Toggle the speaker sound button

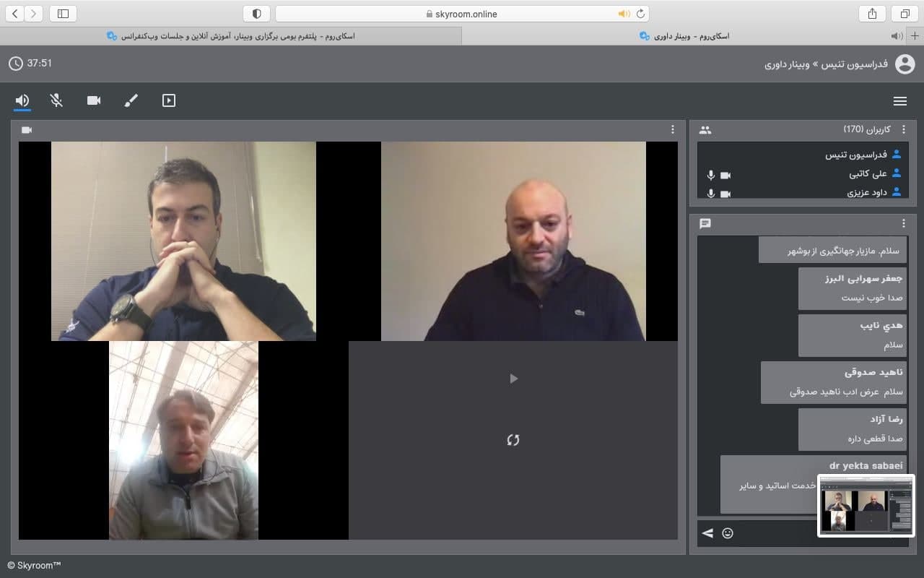point(22,100)
